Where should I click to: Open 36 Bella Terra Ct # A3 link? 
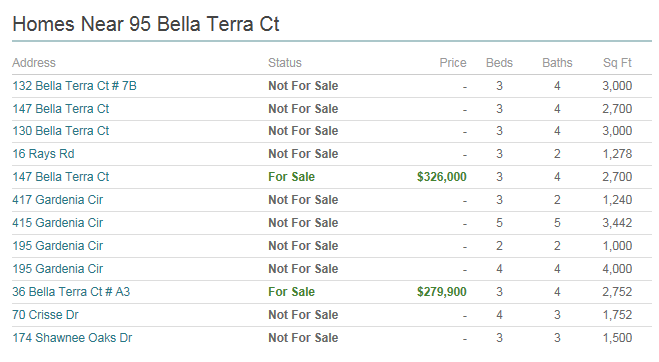click(x=71, y=292)
